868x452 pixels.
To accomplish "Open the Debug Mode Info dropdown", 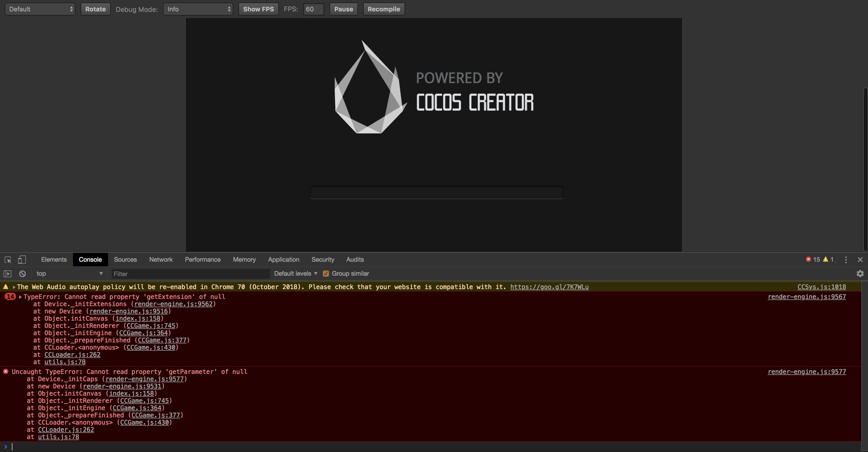I will [198, 9].
